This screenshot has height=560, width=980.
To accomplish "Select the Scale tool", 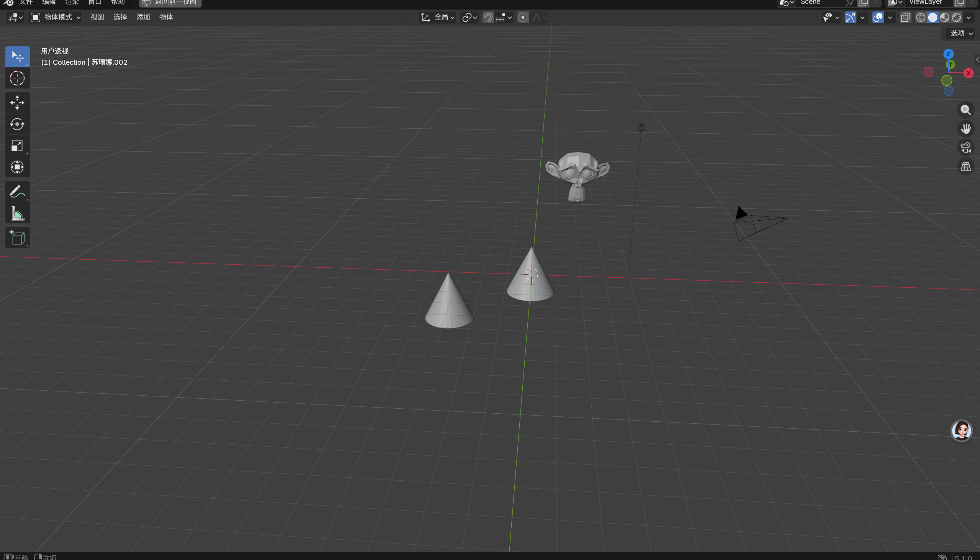I will 17,146.
